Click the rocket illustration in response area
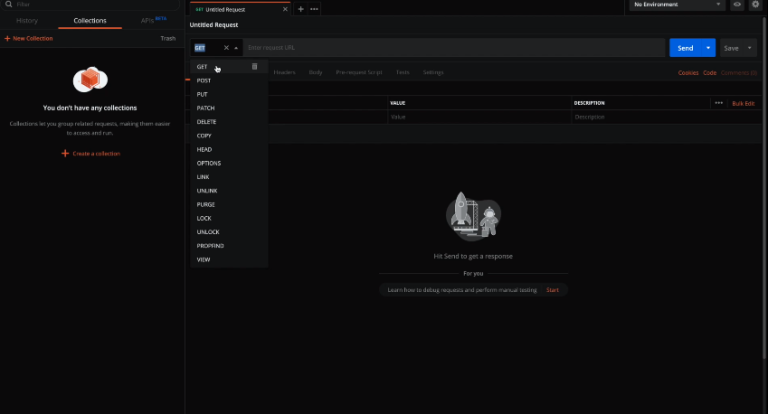Image resolution: width=768 pixels, height=414 pixels. 464,215
